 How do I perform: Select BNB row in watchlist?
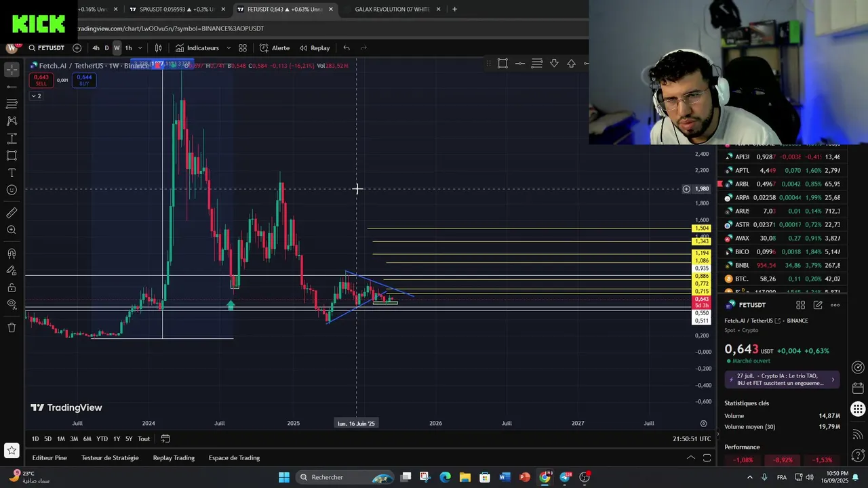pos(783,266)
